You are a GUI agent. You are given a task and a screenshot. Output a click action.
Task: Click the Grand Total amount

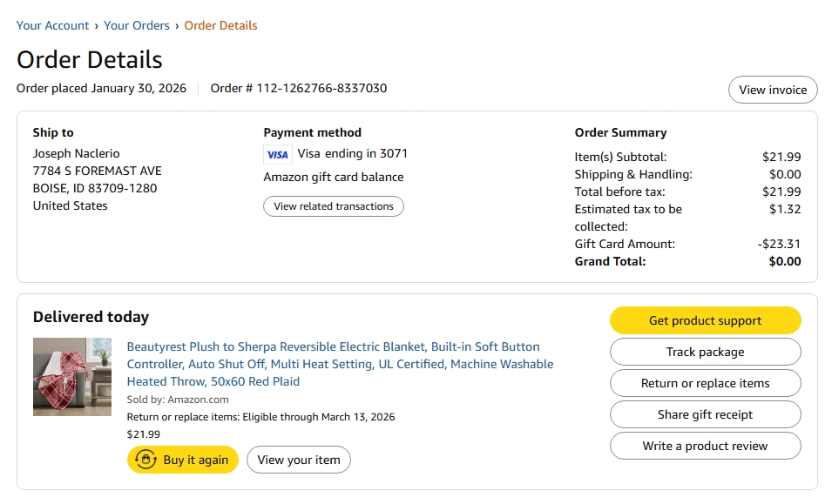tap(785, 261)
